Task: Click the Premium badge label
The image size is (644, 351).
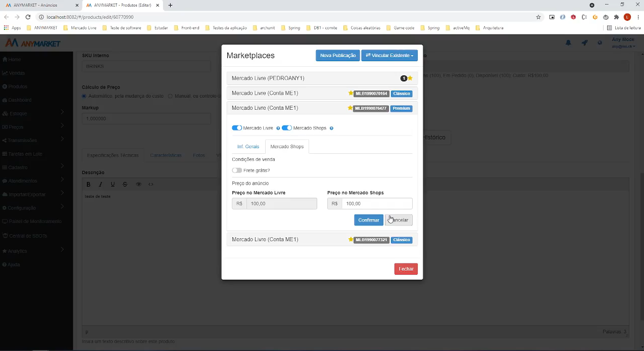Action: pos(401,108)
